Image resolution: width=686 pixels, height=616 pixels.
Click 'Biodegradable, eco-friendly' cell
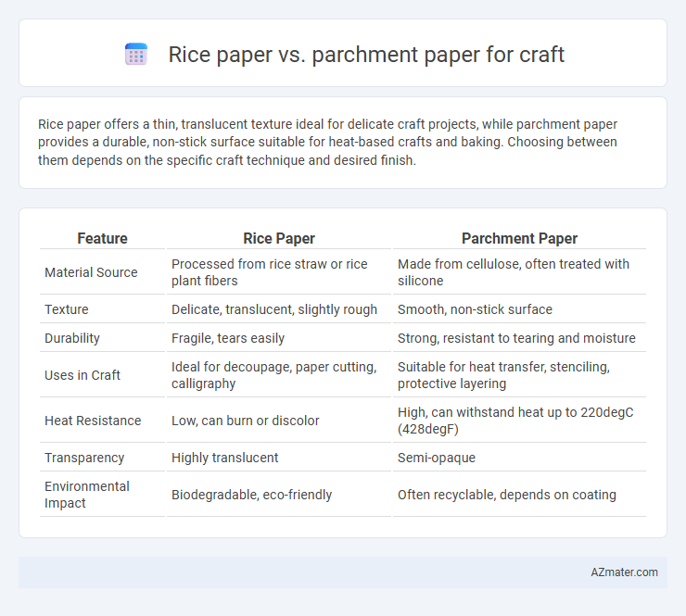tap(251, 495)
